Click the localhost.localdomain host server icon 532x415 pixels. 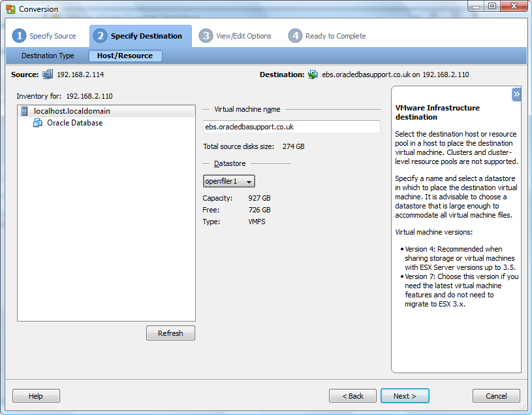tap(24, 111)
